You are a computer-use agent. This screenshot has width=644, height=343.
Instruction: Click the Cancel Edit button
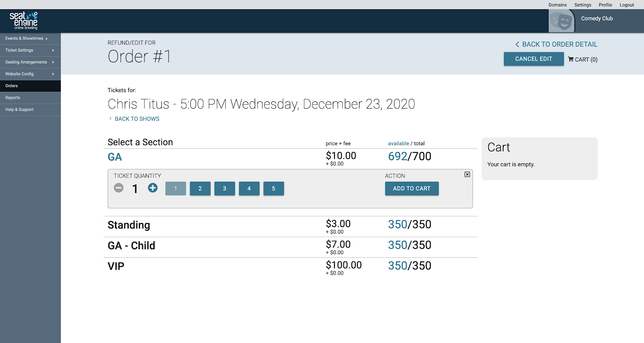pos(534,59)
